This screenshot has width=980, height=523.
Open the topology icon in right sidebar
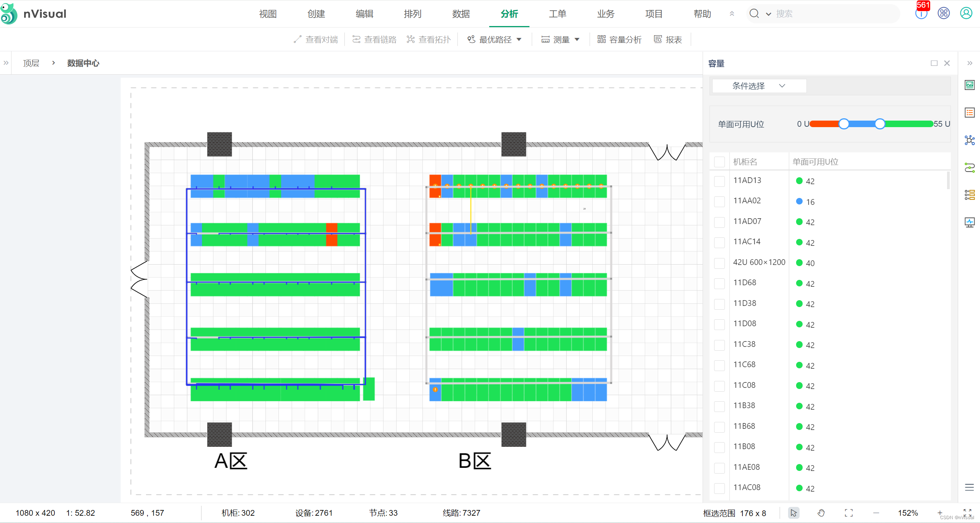click(969, 140)
